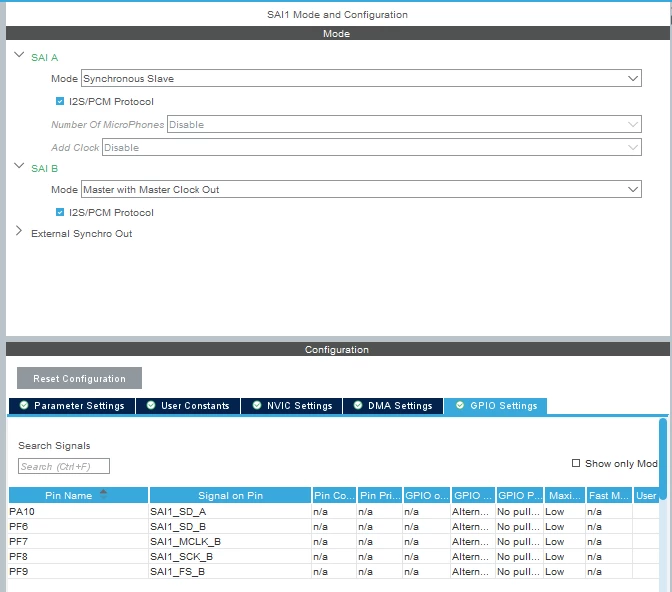Image resolution: width=672 pixels, height=592 pixels.
Task: Click the Low speed cell for PA10
Action: pos(564,511)
